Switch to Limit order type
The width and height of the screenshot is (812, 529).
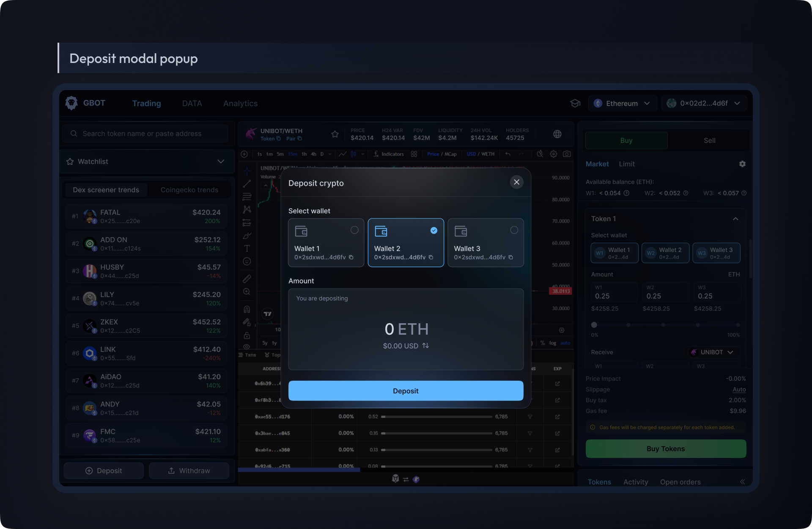626,164
